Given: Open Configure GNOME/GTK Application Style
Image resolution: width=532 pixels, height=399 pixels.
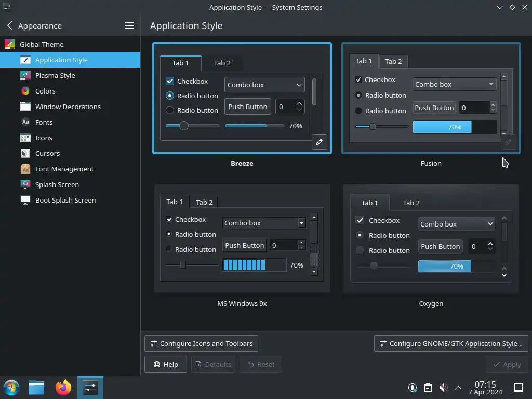Looking at the screenshot, I should (x=451, y=343).
